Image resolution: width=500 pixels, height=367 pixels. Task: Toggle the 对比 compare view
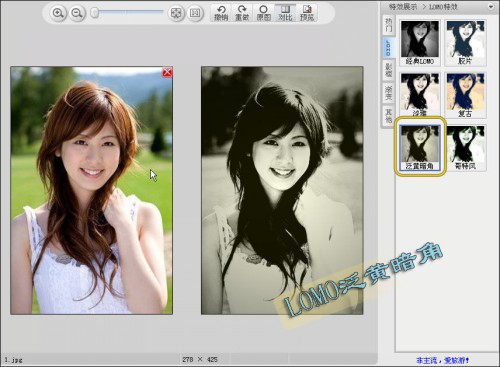[285, 13]
